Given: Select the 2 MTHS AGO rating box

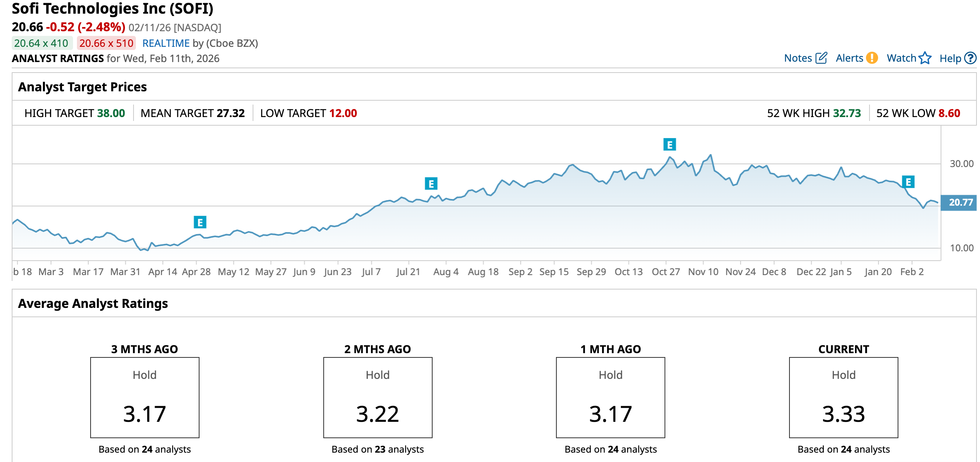Looking at the screenshot, I should point(378,397).
